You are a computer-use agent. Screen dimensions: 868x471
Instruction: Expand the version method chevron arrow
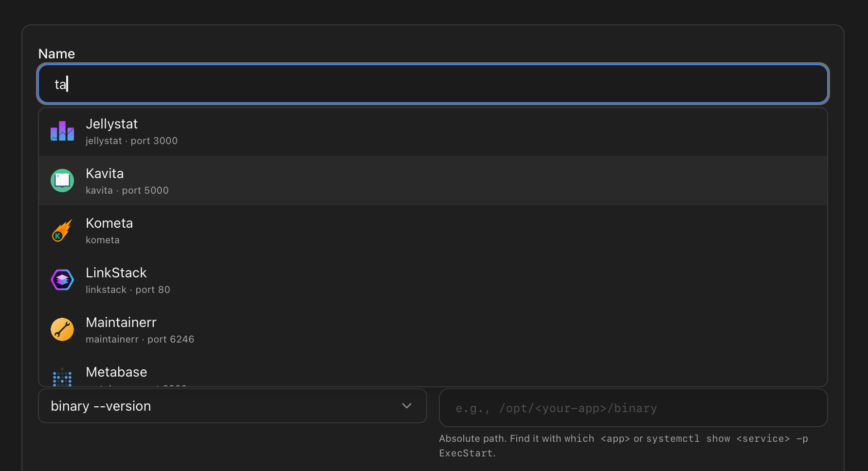tap(407, 406)
